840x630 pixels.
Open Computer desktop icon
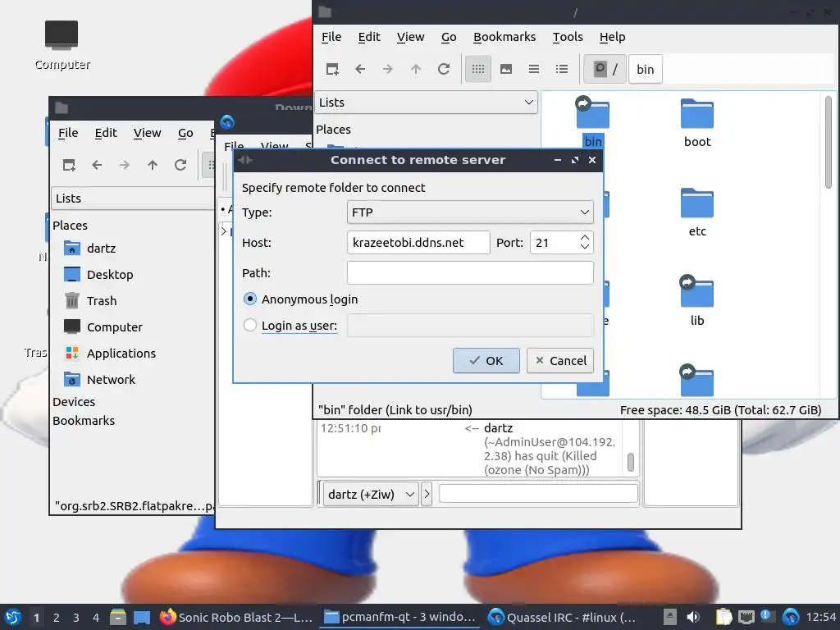[62, 46]
